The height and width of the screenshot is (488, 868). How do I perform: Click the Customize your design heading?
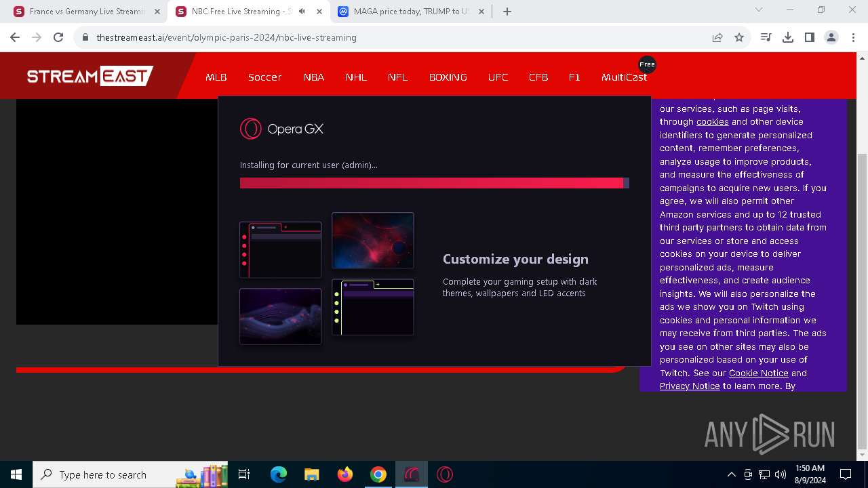[515, 259]
